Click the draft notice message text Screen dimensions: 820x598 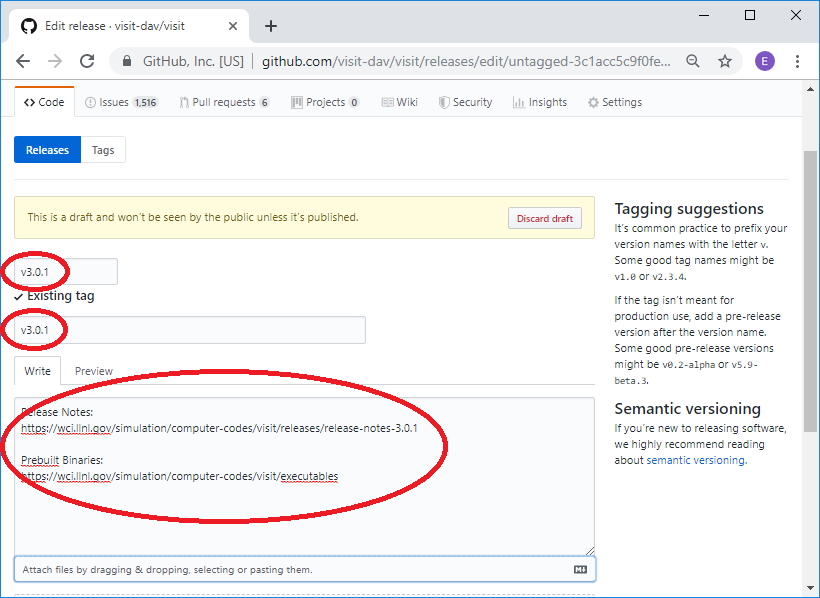(x=193, y=217)
